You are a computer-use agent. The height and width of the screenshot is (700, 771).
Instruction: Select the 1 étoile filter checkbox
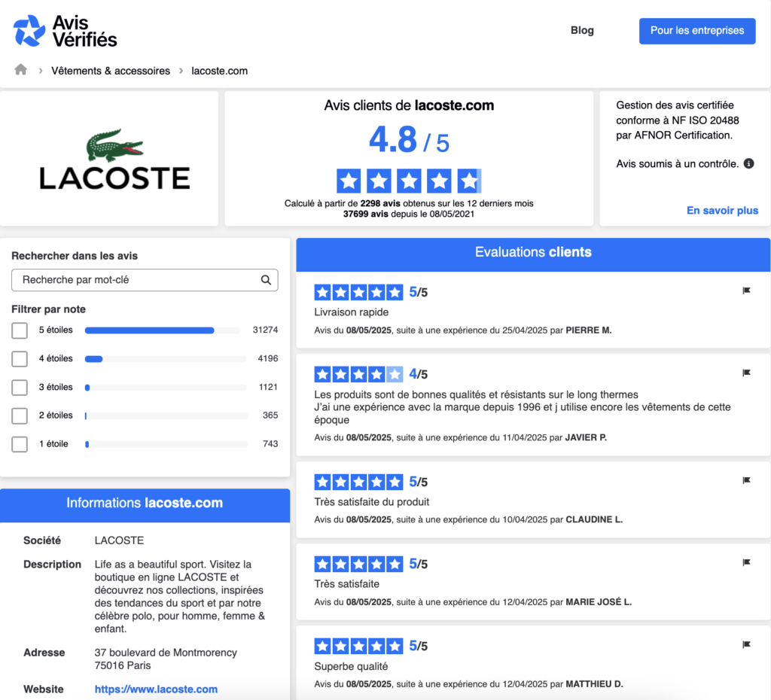coord(20,444)
